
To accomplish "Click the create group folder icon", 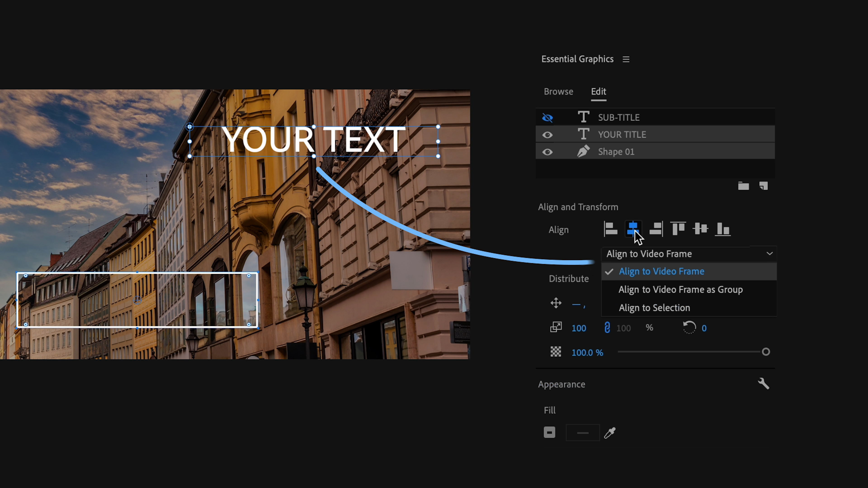I will pos(743,186).
